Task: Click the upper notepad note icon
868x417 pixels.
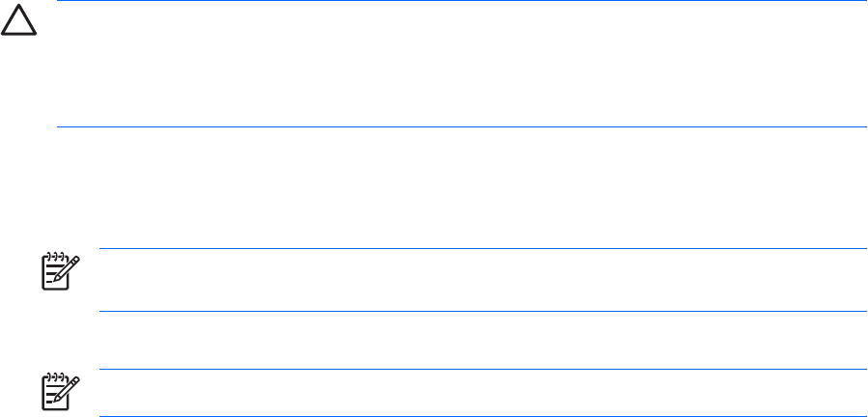Action: [58, 271]
